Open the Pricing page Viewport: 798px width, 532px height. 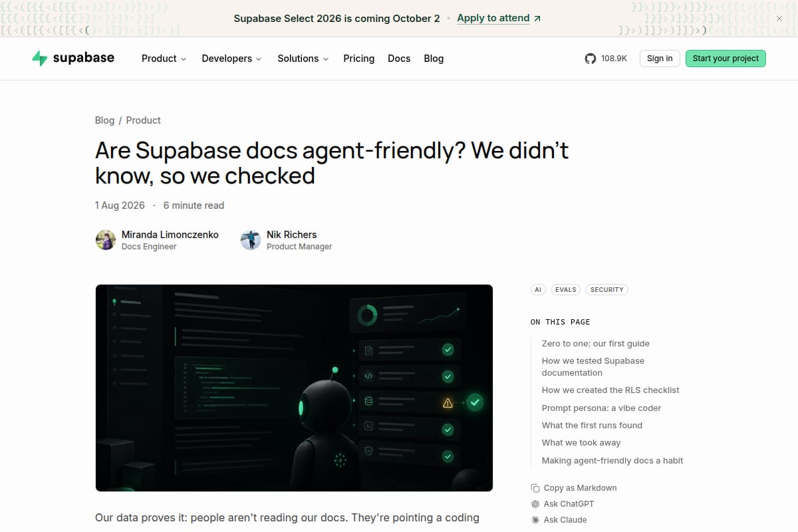click(x=359, y=59)
